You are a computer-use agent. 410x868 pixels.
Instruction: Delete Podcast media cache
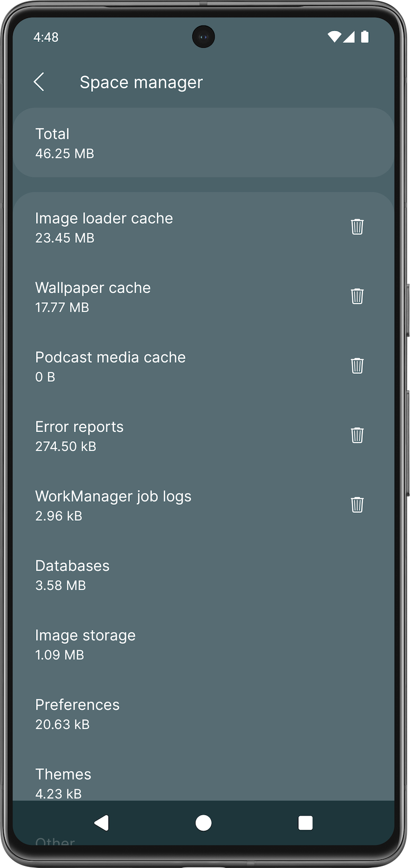357,366
